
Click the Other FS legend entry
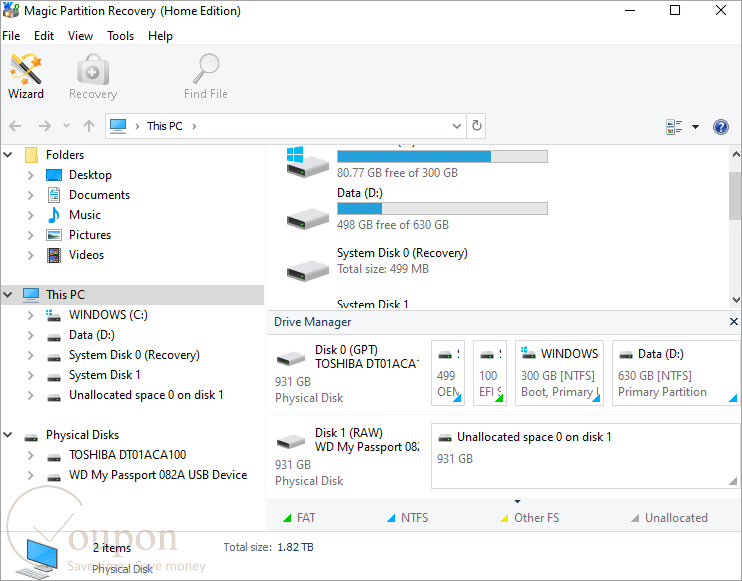[530, 518]
